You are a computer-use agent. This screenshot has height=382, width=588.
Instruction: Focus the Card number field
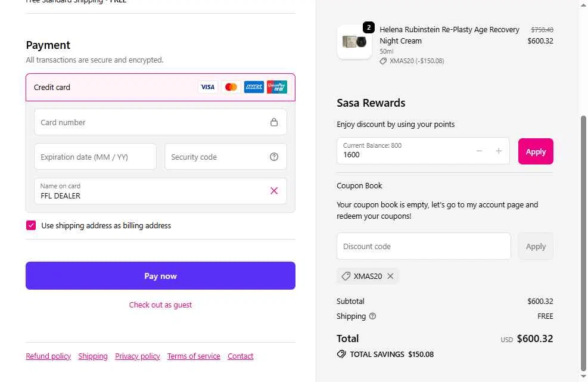[160, 122]
